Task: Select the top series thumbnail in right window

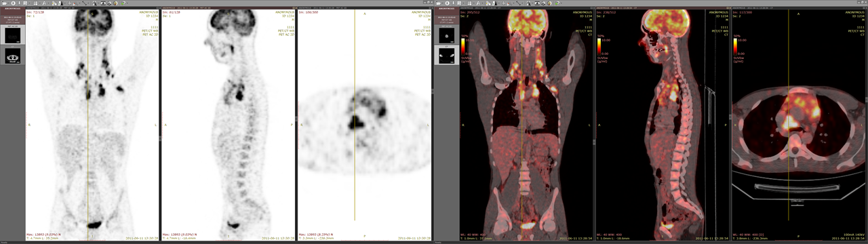Action: 447,35
